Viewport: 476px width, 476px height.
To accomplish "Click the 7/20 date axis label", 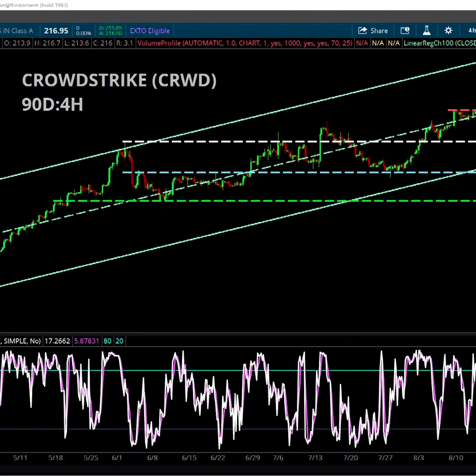I will pyautogui.click(x=351, y=458).
